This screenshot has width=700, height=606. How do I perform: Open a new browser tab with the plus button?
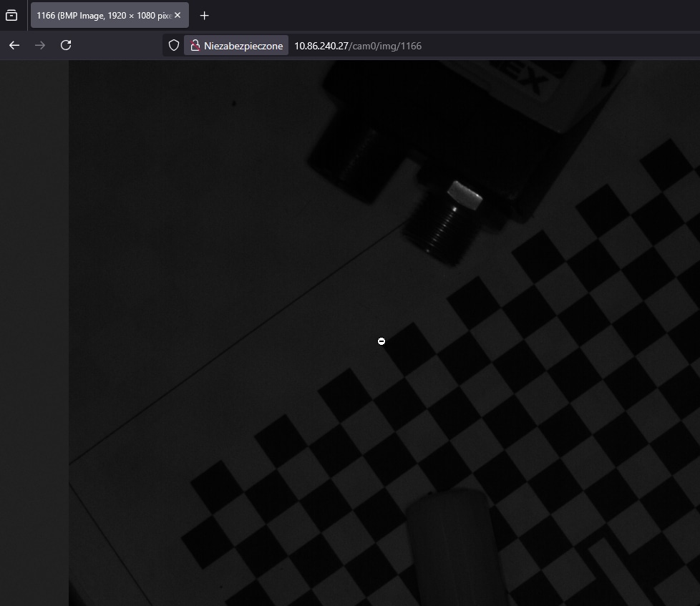(x=204, y=15)
